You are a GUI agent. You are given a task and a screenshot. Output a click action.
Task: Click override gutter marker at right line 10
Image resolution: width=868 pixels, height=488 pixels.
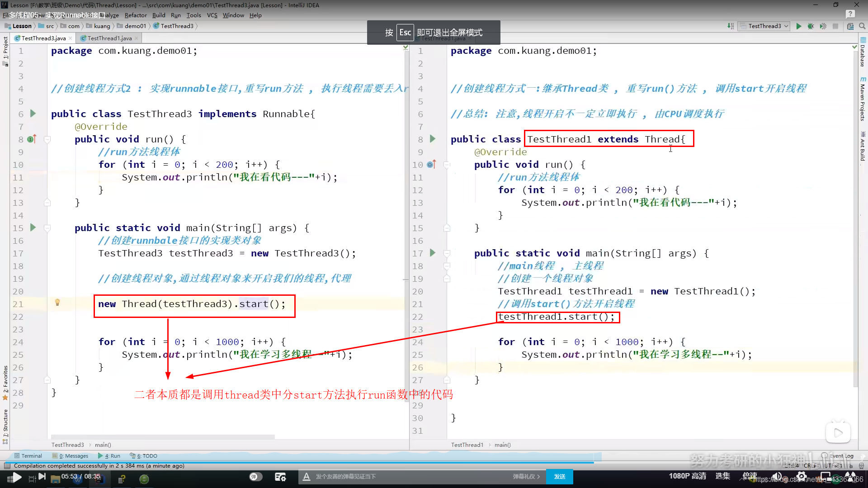[x=431, y=164]
